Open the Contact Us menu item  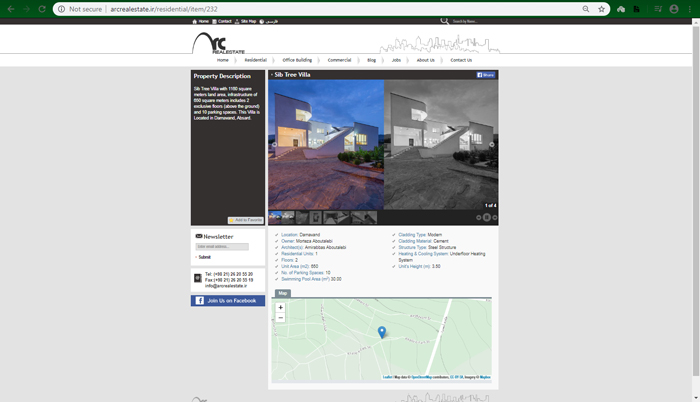tap(461, 60)
